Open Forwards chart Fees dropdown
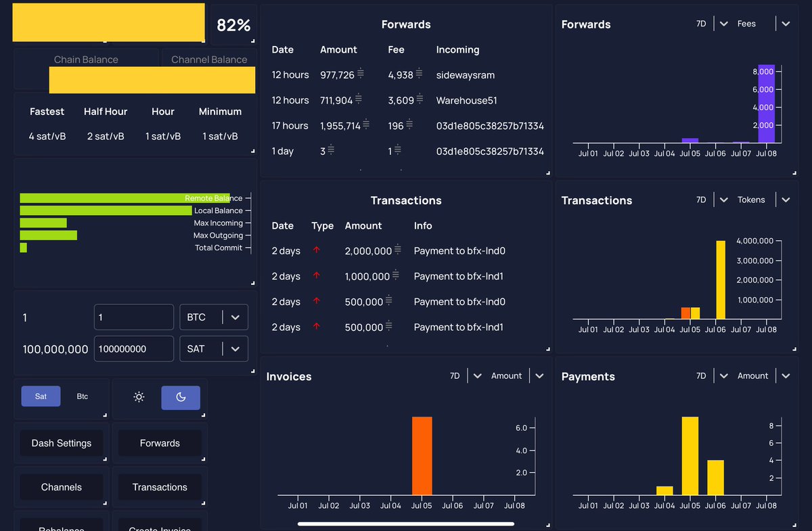 click(763, 24)
